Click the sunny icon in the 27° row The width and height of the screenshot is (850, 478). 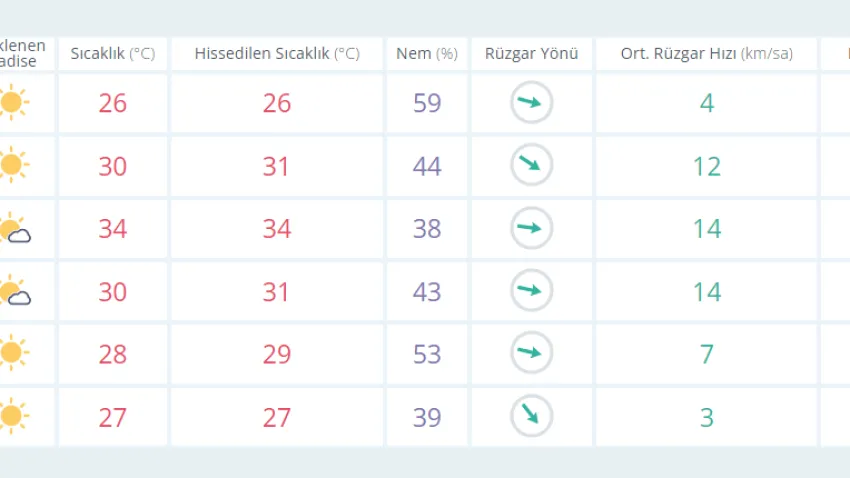point(12,416)
